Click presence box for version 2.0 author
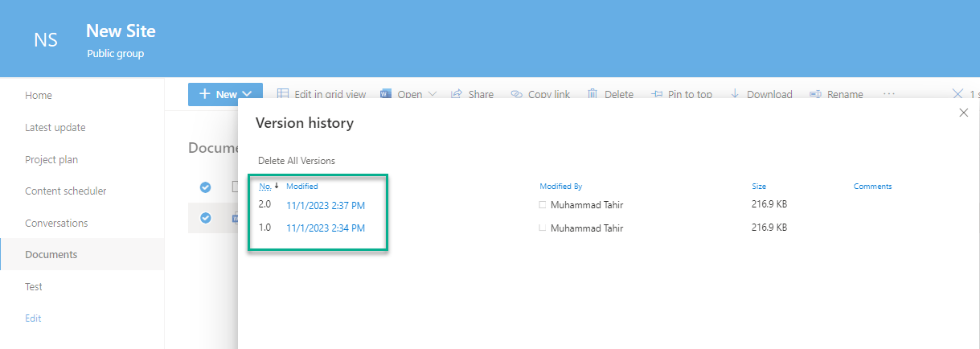 [x=543, y=205]
